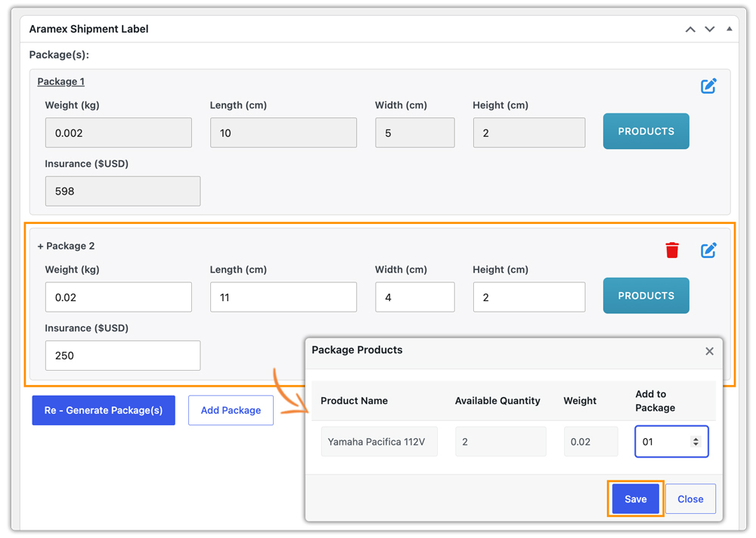Viewport: 756px width, 538px height.
Task: Click the Available Quantity field showing 2
Action: pos(500,441)
